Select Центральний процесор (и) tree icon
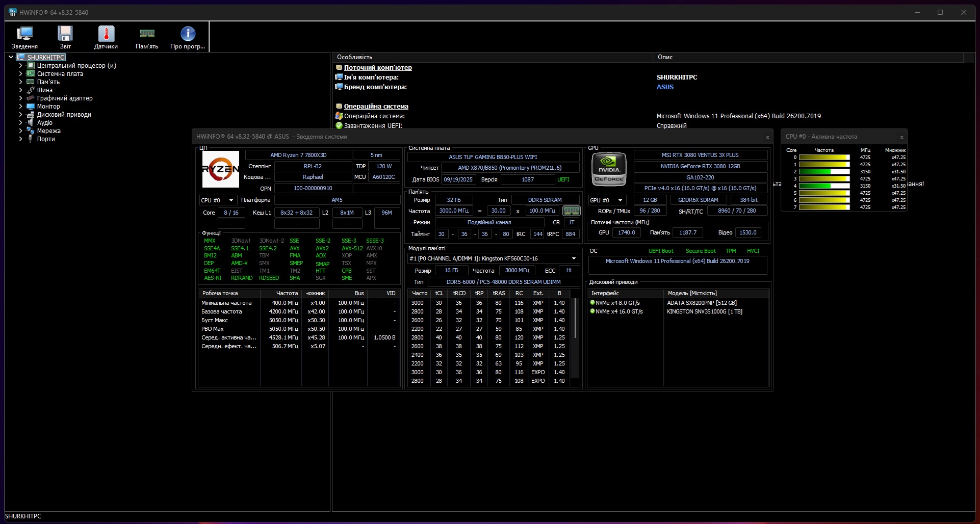Image resolution: width=980 pixels, height=524 pixels. point(30,66)
